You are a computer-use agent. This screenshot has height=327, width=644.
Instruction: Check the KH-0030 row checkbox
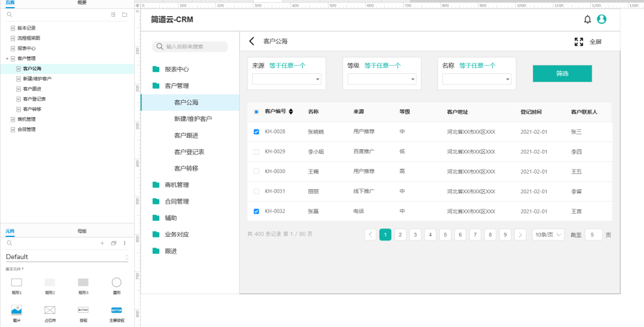click(256, 172)
